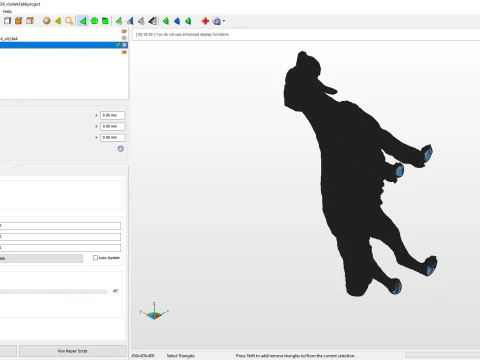Screen dimensions: 480x360
Task: Click the arrow beside the second 0.00 mm field
Action: (96, 126)
